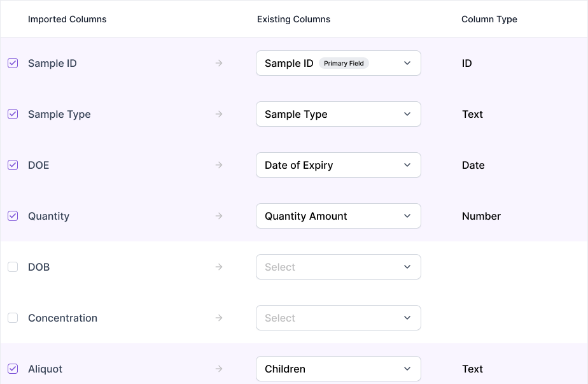Image resolution: width=588 pixels, height=384 pixels.
Task: Expand the Sample Type mapping dropdown
Action: tap(339, 114)
